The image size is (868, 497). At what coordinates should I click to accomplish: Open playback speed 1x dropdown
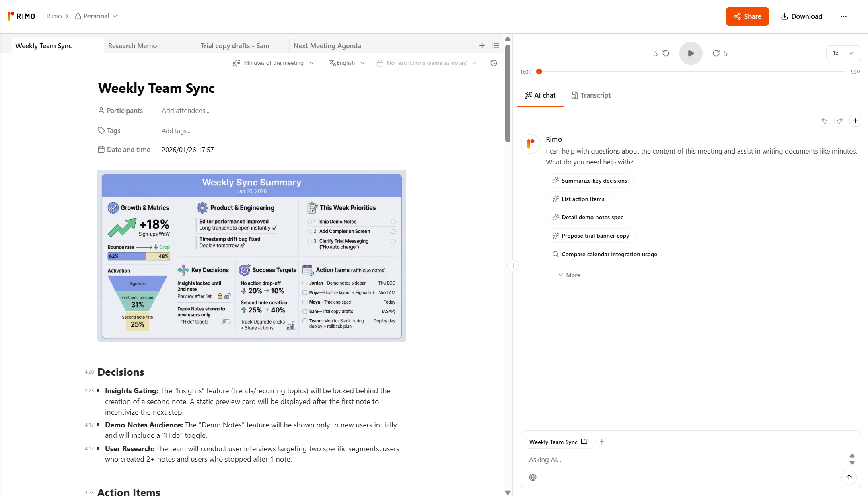pyautogui.click(x=843, y=53)
